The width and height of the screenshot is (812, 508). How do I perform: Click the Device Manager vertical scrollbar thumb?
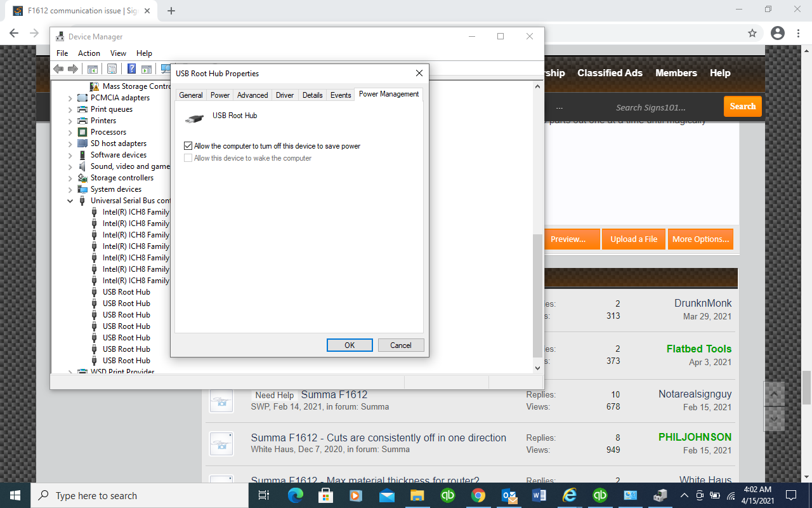[538, 295]
